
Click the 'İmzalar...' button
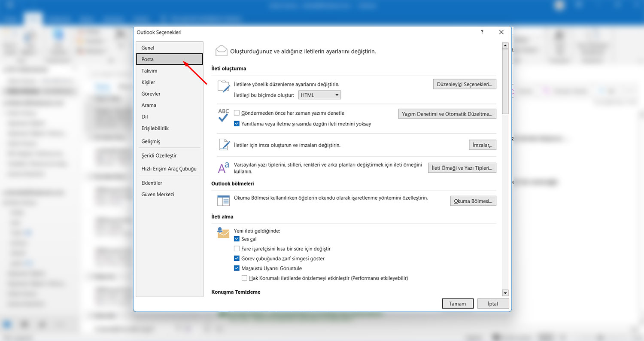pos(482,145)
